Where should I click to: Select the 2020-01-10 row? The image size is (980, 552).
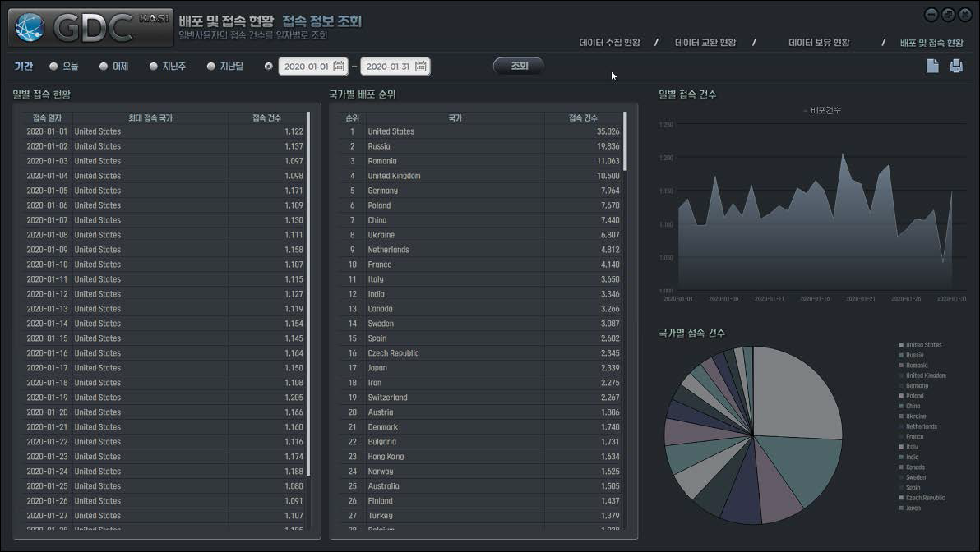164,264
